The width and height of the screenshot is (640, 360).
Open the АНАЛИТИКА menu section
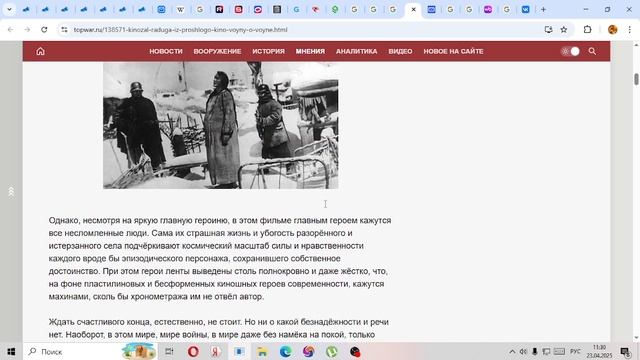(356, 51)
